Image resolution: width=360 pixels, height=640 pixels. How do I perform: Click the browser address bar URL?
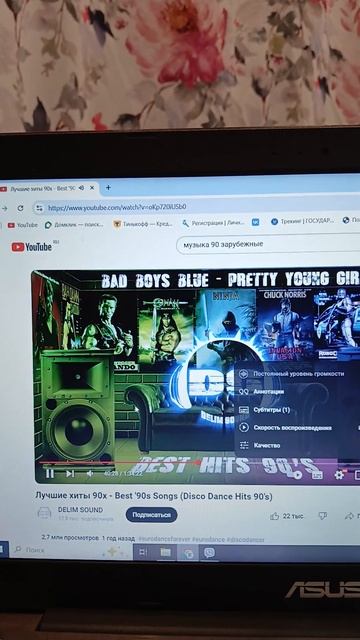click(x=117, y=207)
